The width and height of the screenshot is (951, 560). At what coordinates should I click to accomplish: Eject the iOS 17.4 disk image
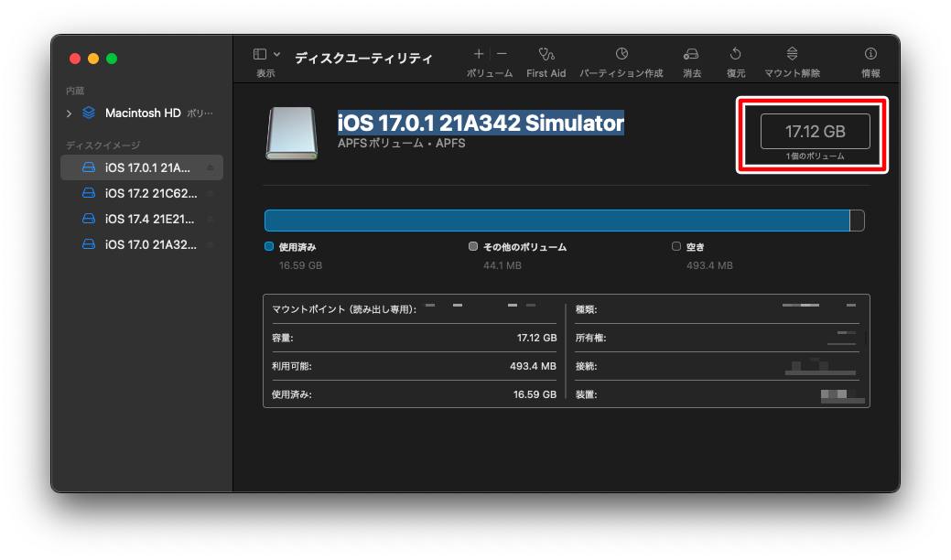coord(210,219)
